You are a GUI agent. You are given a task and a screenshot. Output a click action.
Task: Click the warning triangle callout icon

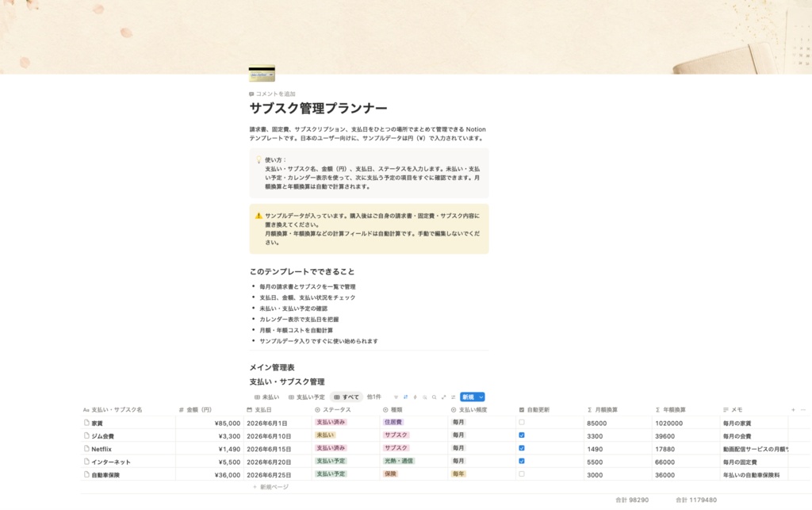[258, 216]
